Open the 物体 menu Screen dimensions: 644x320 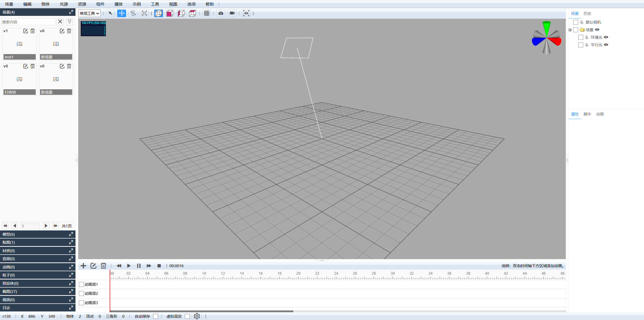click(45, 4)
